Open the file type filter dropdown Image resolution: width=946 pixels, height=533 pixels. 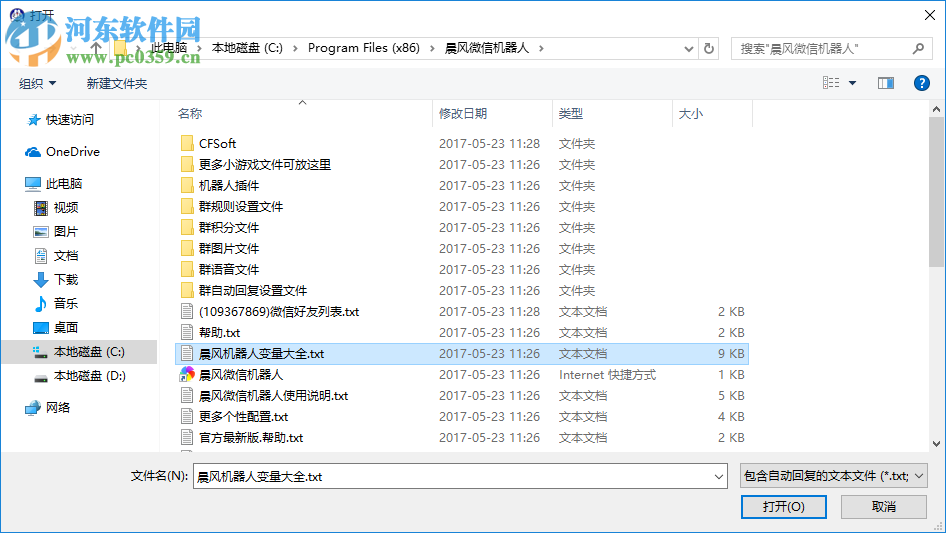click(918, 476)
